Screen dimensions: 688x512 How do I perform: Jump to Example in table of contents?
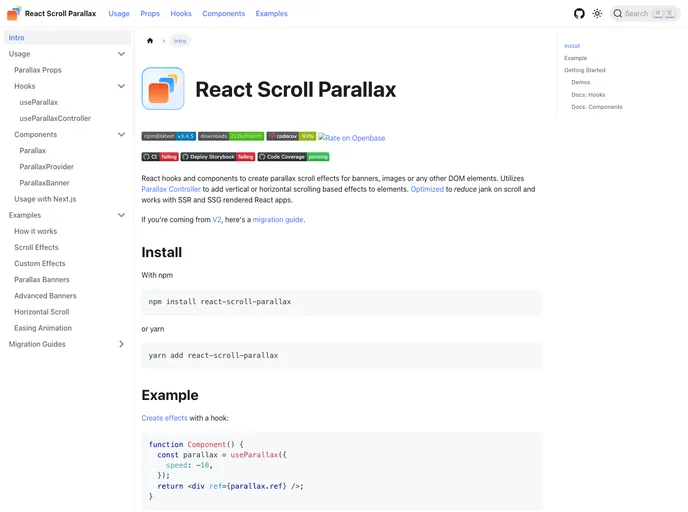point(576,58)
